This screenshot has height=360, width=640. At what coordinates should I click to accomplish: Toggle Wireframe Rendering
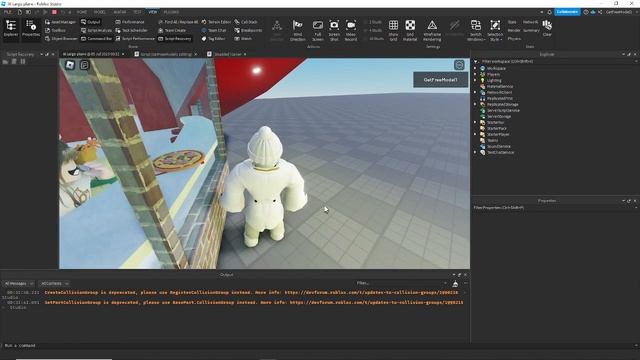pos(432,31)
